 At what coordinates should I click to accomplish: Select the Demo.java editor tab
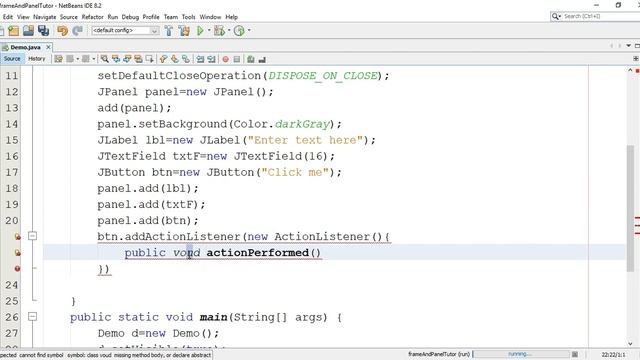click(25, 47)
